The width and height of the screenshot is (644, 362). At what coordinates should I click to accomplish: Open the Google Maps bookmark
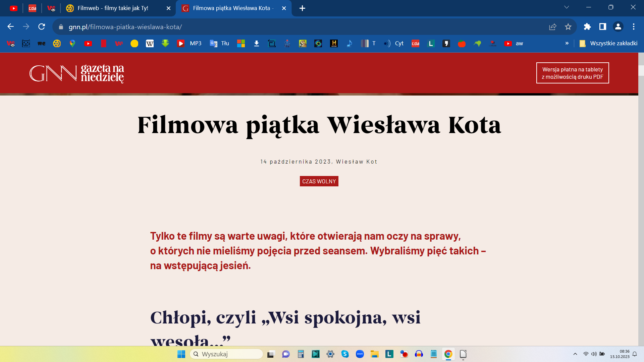[72, 44]
